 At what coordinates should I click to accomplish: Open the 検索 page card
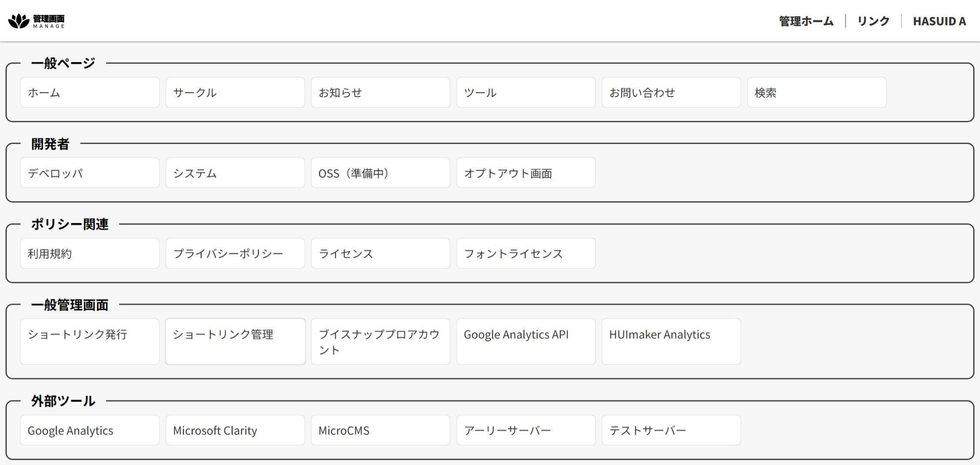pyautogui.click(x=816, y=93)
